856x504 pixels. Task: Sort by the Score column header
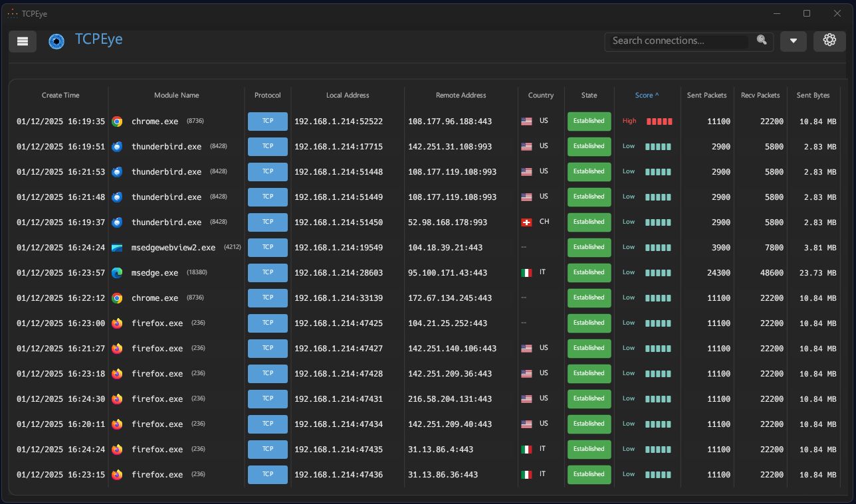point(647,96)
